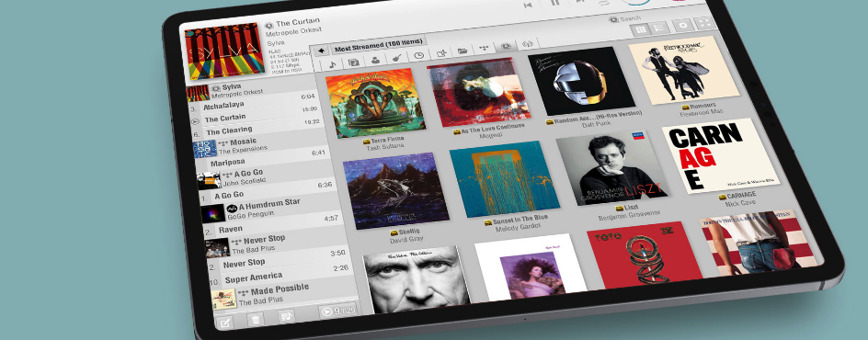868x340 pixels.
Task: Delete playlist items with the trash icon
Action: coord(255,319)
